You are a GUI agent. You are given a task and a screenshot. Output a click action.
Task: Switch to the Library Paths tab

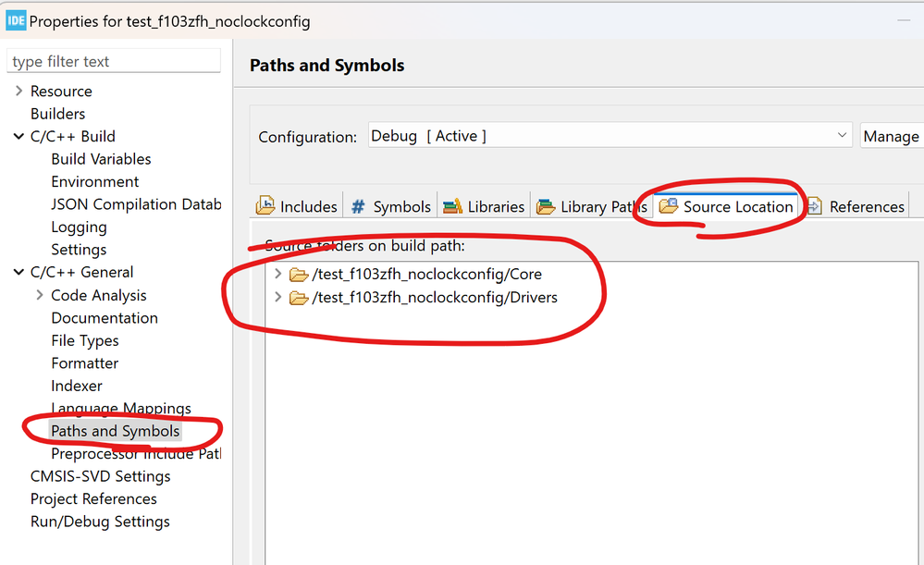[x=592, y=206]
